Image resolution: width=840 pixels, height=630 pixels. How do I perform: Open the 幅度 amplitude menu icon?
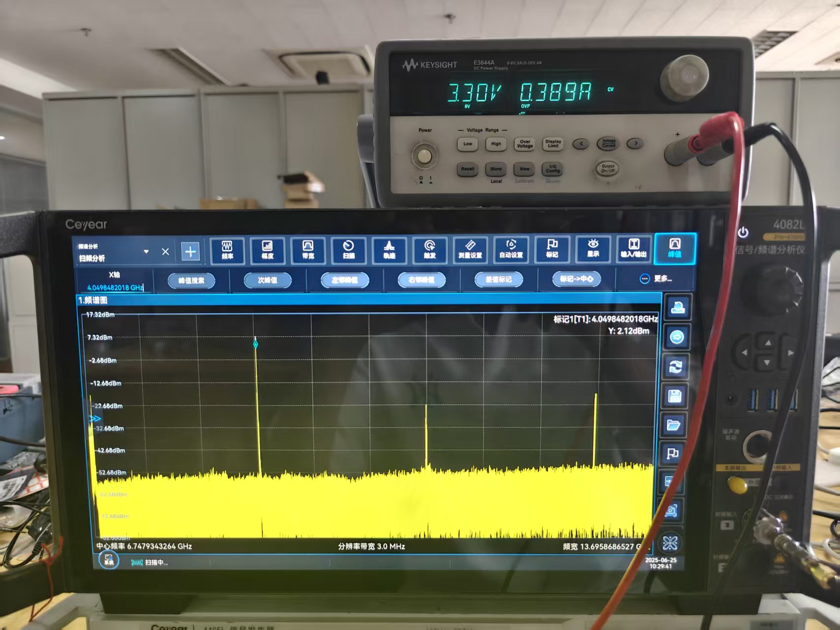tap(267, 250)
